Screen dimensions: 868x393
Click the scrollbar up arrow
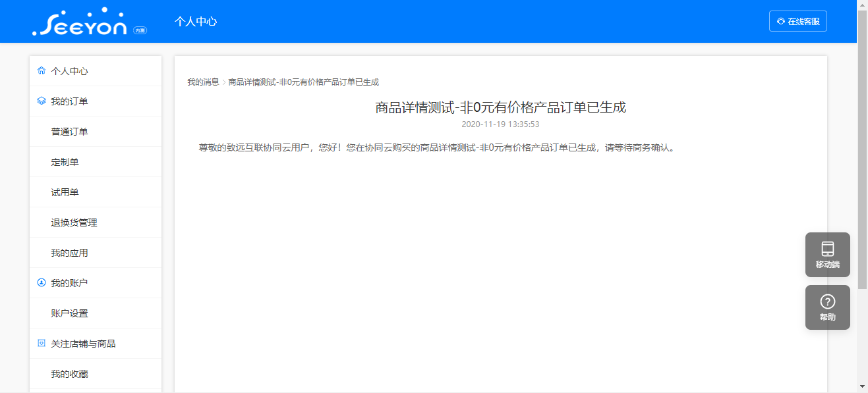click(x=862, y=5)
